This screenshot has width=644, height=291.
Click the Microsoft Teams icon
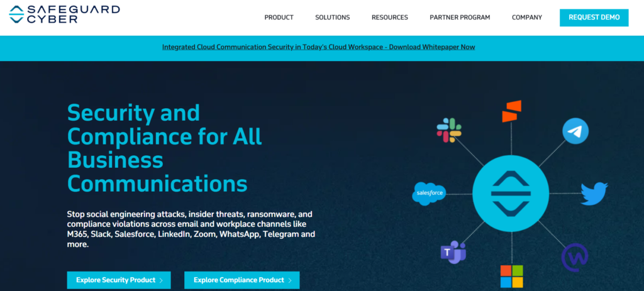pyautogui.click(x=453, y=252)
